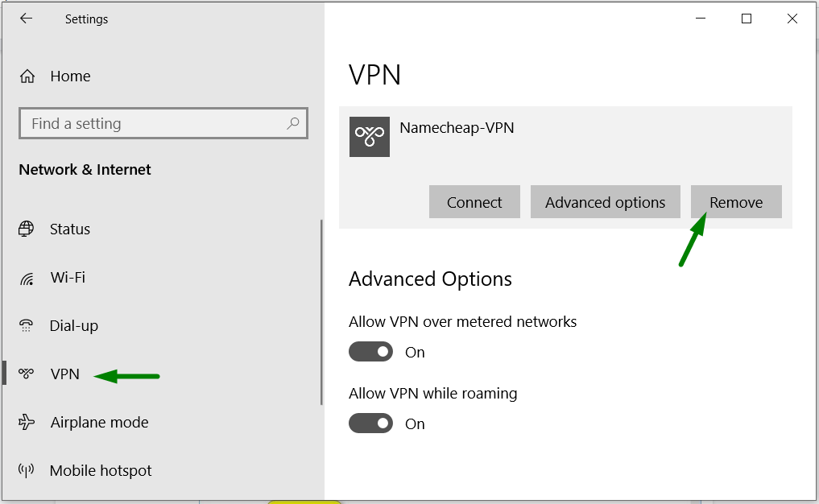Click the Home icon in sidebar
This screenshot has width=819, height=504.
(27, 76)
